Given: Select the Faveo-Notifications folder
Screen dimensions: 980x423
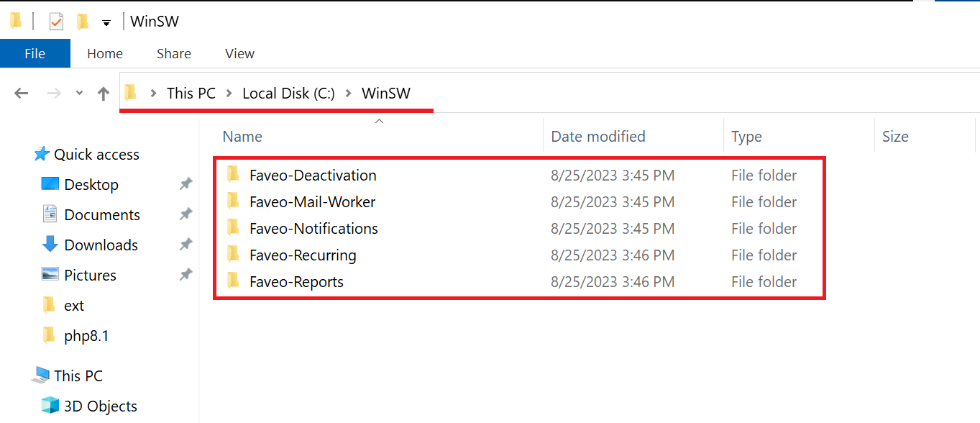Looking at the screenshot, I should point(313,229).
